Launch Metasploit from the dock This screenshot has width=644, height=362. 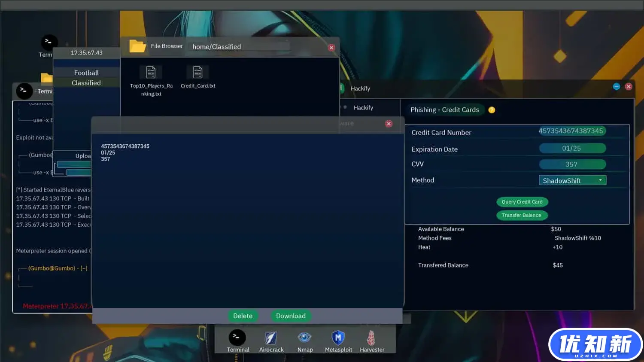(338, 338)
